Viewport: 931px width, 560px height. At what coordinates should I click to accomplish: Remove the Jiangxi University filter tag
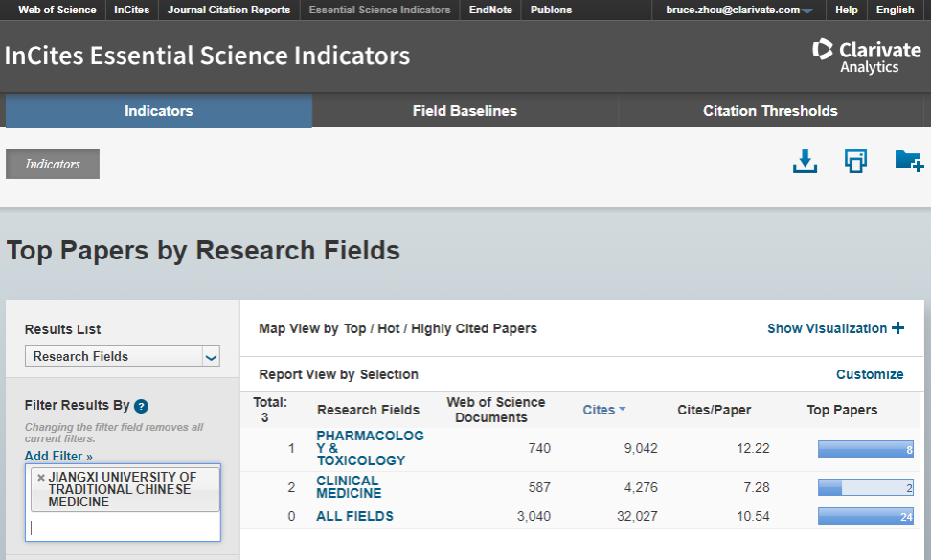40,477
